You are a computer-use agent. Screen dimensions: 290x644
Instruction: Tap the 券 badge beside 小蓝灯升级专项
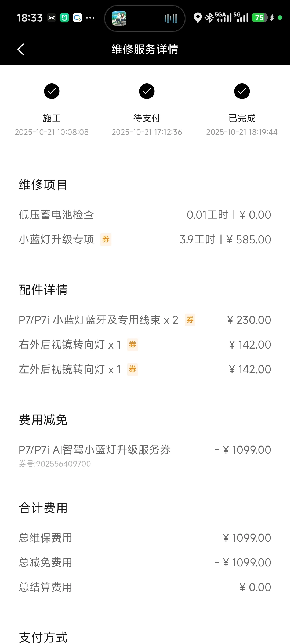(106, 239)
